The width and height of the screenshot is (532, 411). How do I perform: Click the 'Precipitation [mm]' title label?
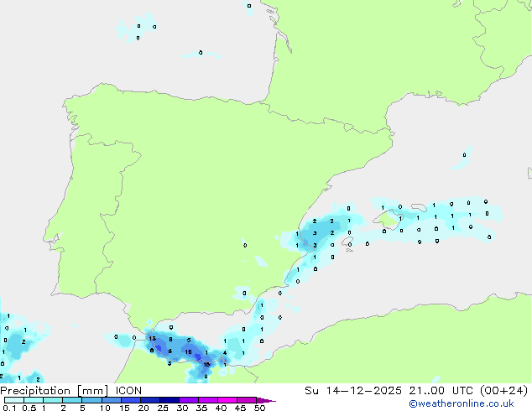point(51,390)
